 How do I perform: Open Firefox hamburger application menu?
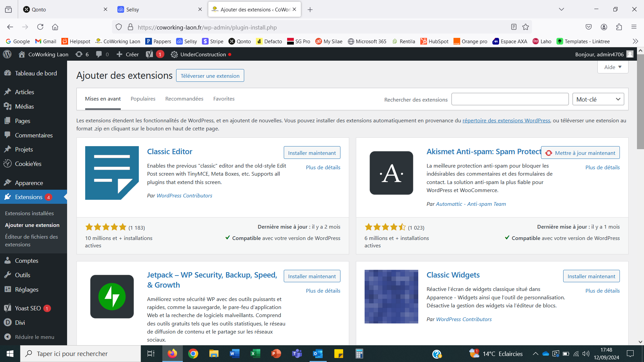(x=634, y=27)
